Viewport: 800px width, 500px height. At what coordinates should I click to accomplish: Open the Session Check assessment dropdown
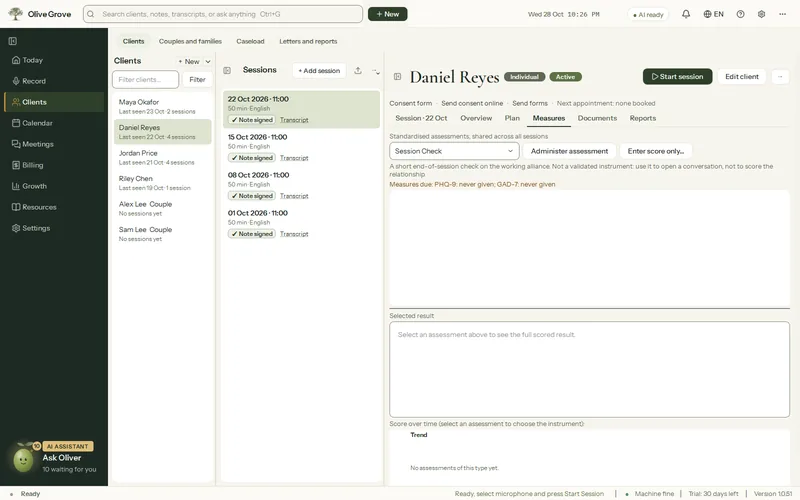click(454, 151)
